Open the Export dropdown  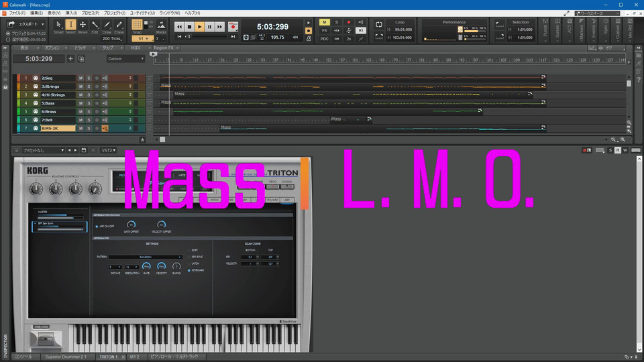pos(43,24)
